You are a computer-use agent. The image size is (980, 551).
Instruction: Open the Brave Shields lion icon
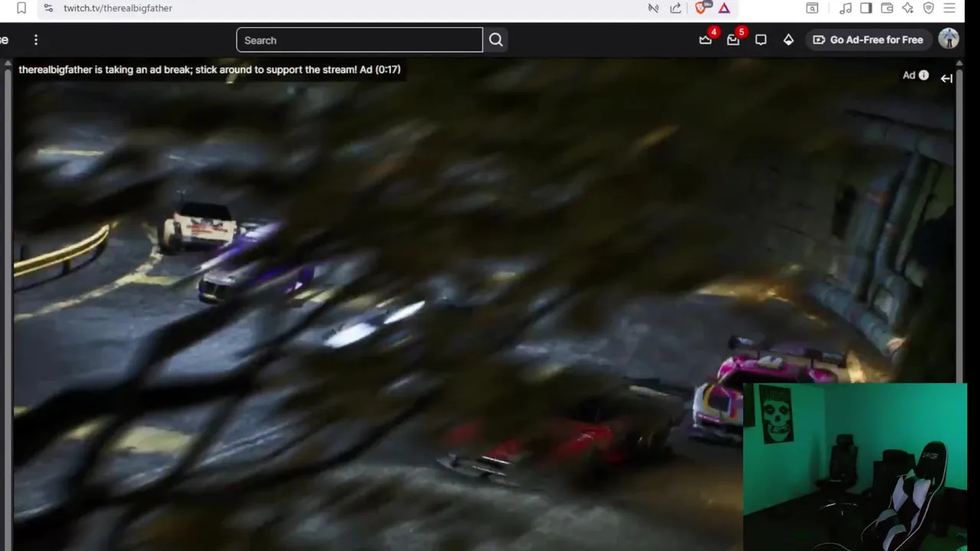[701, 8]
